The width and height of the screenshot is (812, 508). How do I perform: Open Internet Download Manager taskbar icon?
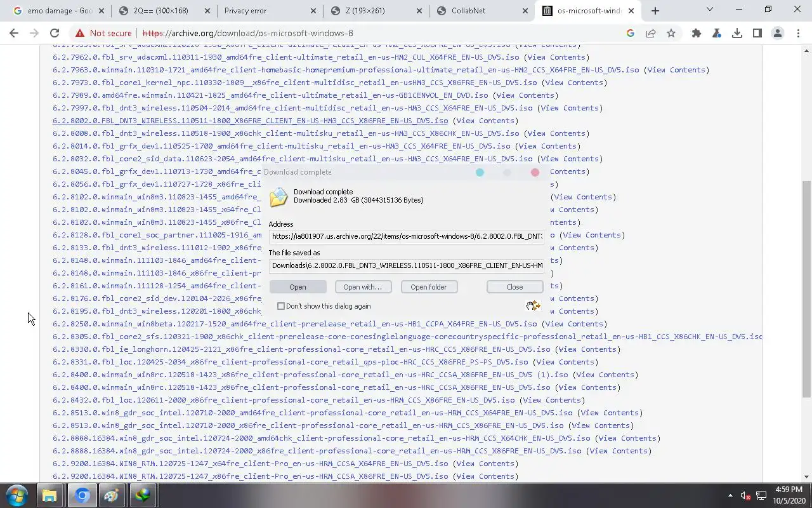coord(143,495)
